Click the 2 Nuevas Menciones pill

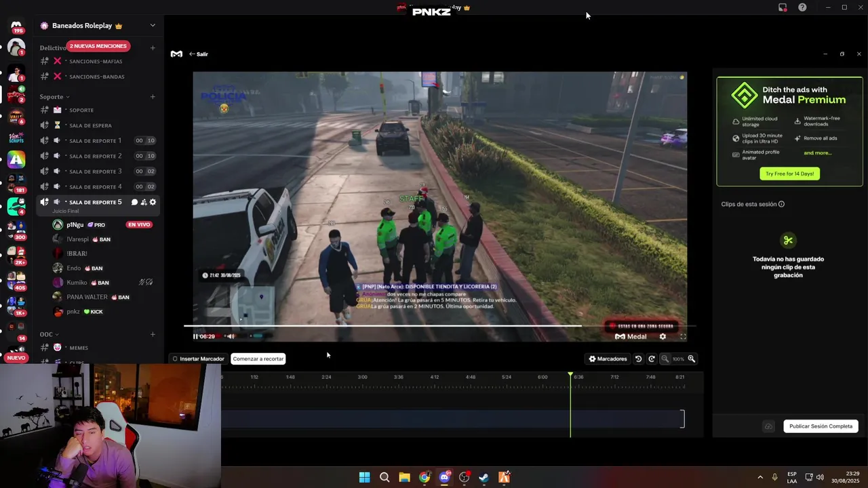pyautogui.click(x=98, y=46)
